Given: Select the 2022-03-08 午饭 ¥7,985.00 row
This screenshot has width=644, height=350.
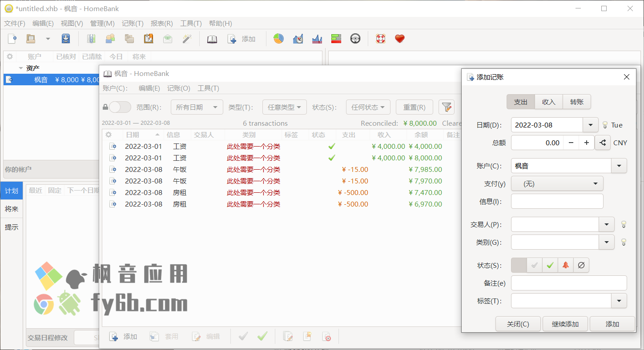Looking at the screenshot, I should click(x=281, y=169).
